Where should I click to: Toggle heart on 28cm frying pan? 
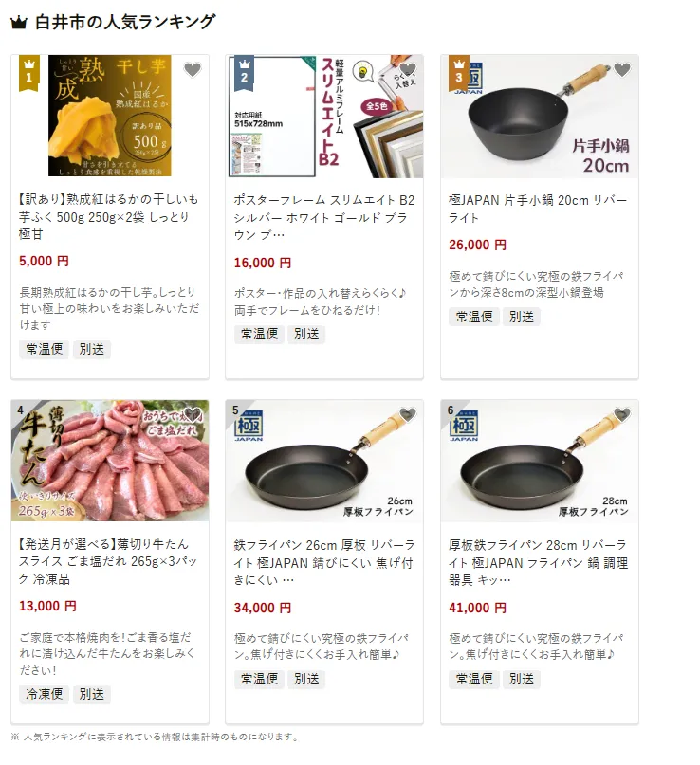[622, 414]
